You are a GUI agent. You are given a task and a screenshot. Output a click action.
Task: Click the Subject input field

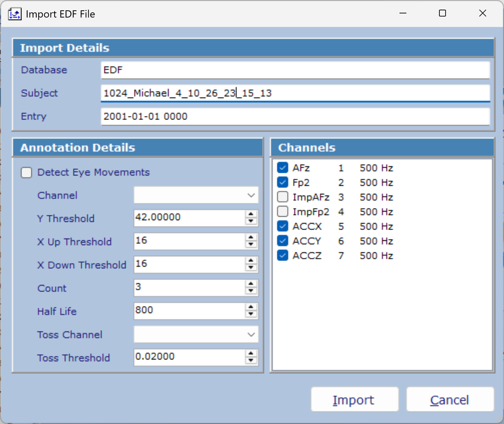point(295,93)
